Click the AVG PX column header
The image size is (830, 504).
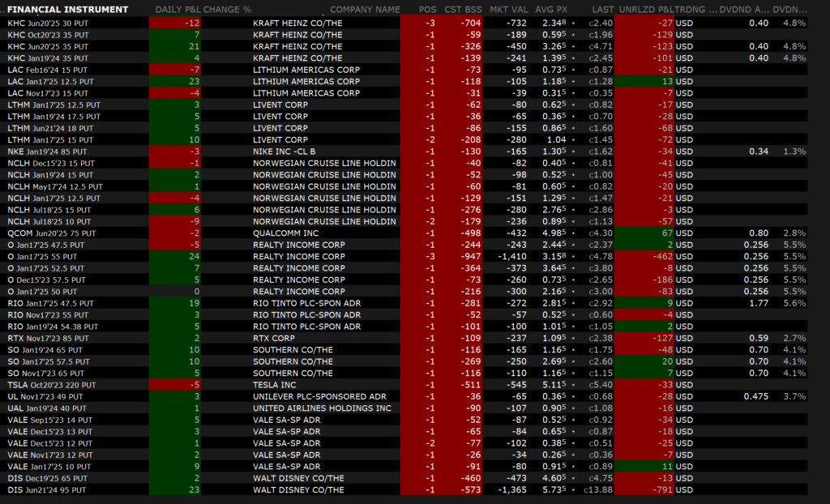pos(550,10)
